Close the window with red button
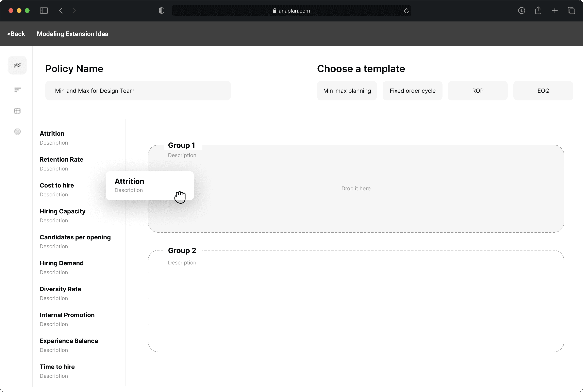The height and width of the screenshot is (392, 583). 11,11
